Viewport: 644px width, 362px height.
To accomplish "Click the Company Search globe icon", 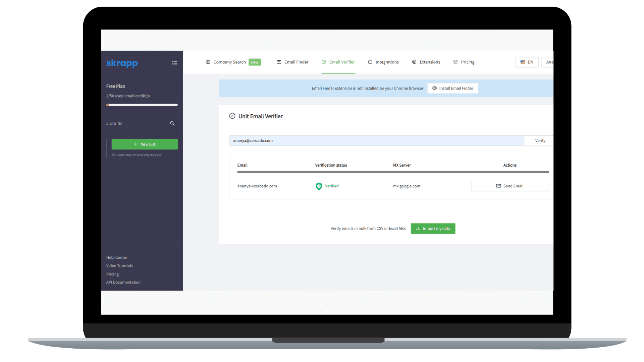I will tap(208, 62).
